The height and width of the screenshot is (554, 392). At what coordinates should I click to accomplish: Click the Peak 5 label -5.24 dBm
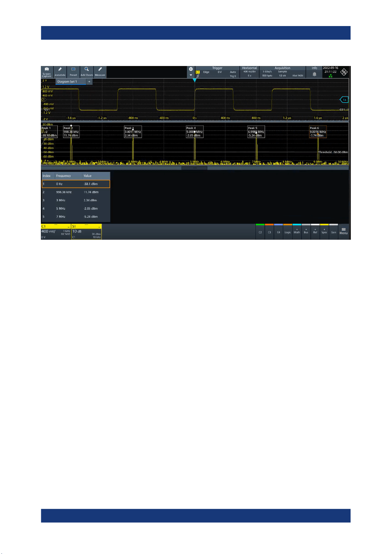click(256, 132)
